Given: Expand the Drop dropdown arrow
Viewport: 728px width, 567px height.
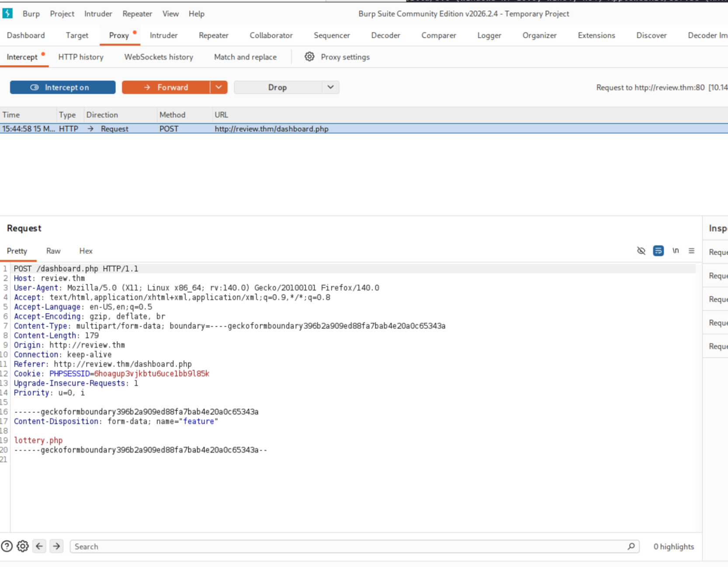Looking at the screenshot, I should click(x=331, y=87).
